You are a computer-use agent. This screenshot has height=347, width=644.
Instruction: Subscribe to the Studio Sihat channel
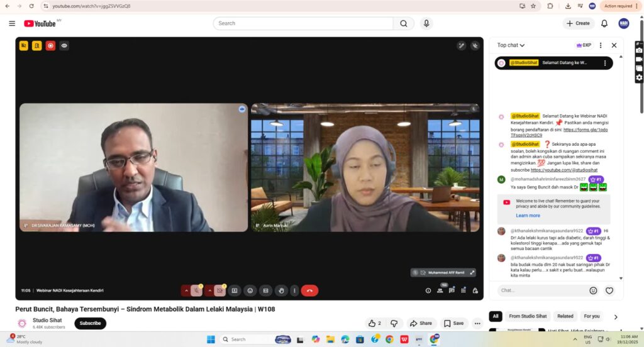[x=90, y=323]
